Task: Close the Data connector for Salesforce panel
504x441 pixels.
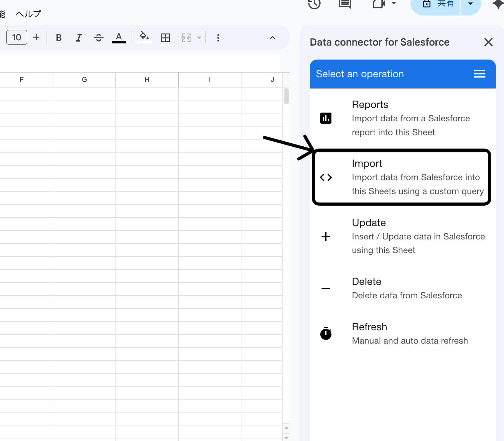Action: tap(488, 42)
